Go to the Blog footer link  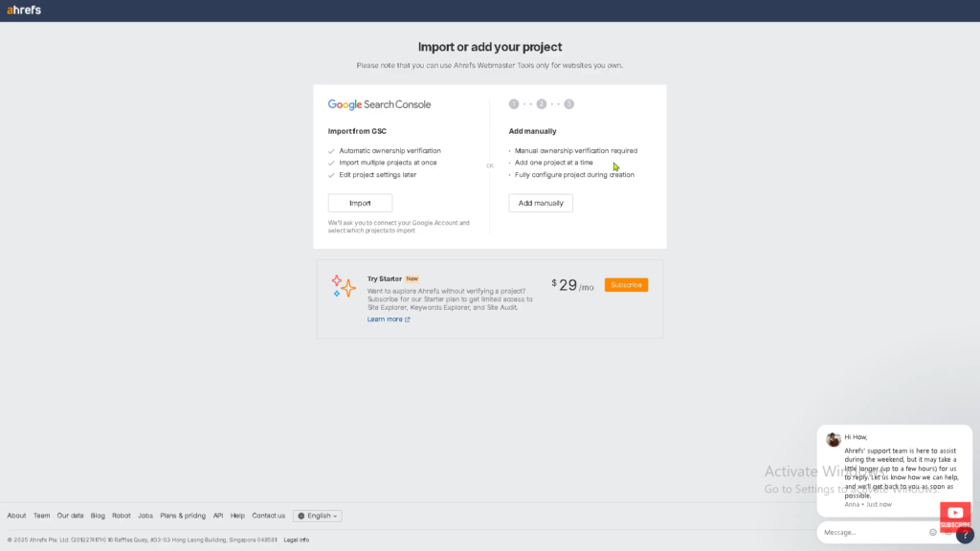[x=98, y=516]
